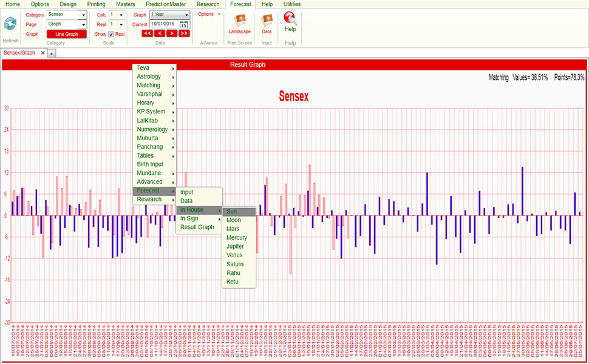The width and height of the screenshot is (589, 364).
Task: Select the Forecast ribbon tab
Action: [x=240, y=4]
